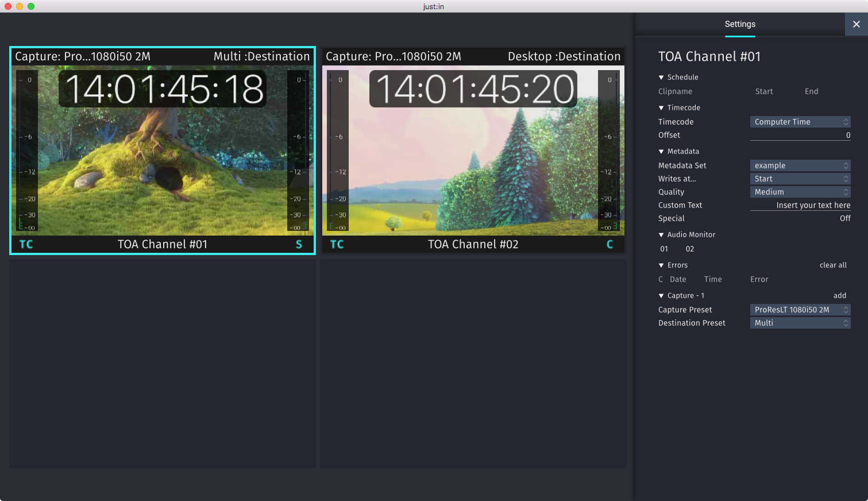Click the left audio meter on Channel #01
The image size is (868, 501).
click(27, 151)
